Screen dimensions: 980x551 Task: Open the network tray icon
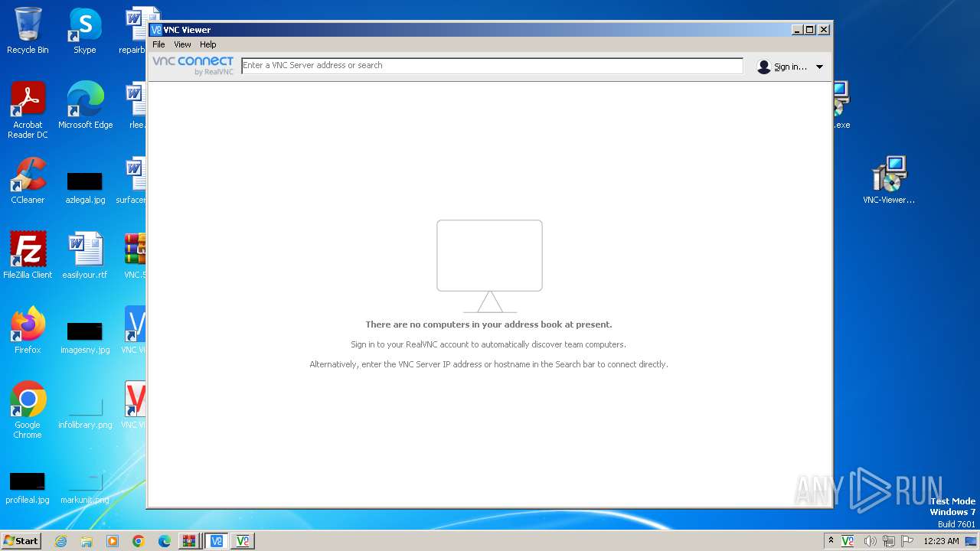click(x=889, y=541)
